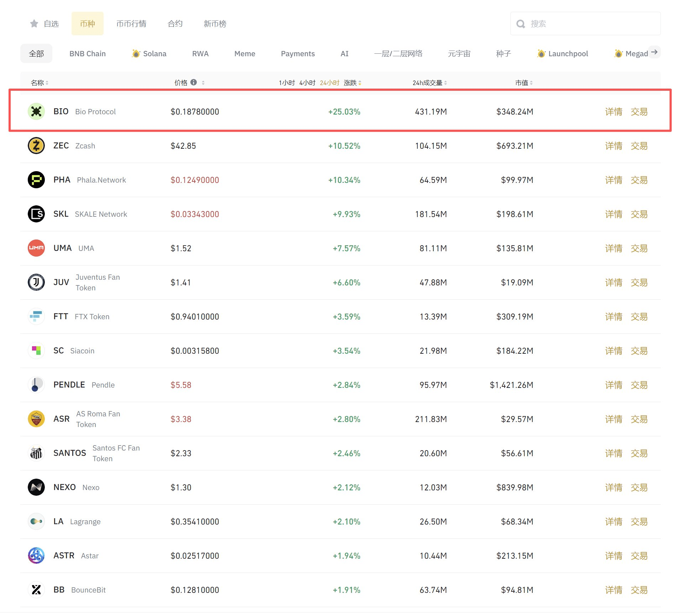This screenshot has height=616, width=695.
Task: Open the 自选 tab
Action: [44, 23]
